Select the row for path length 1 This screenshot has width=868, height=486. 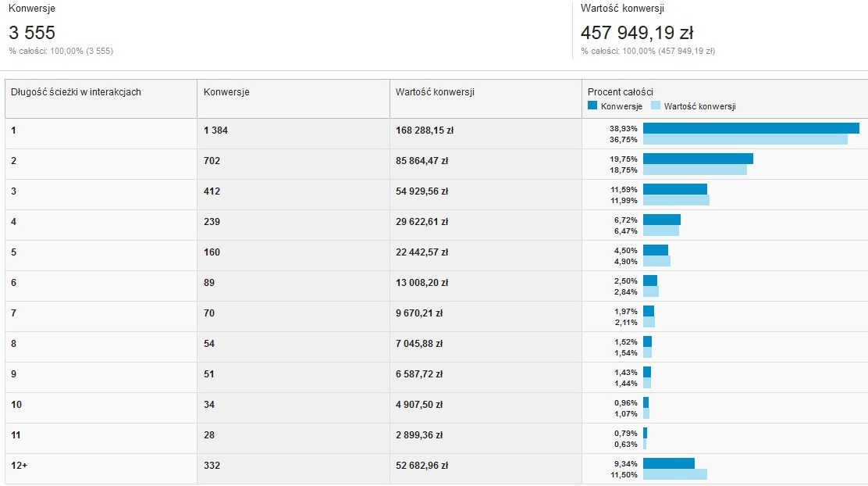(x=436, y=134)
